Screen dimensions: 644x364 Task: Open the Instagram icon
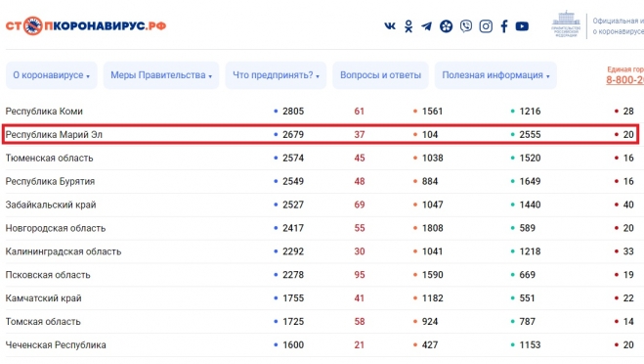click(486, 26)
